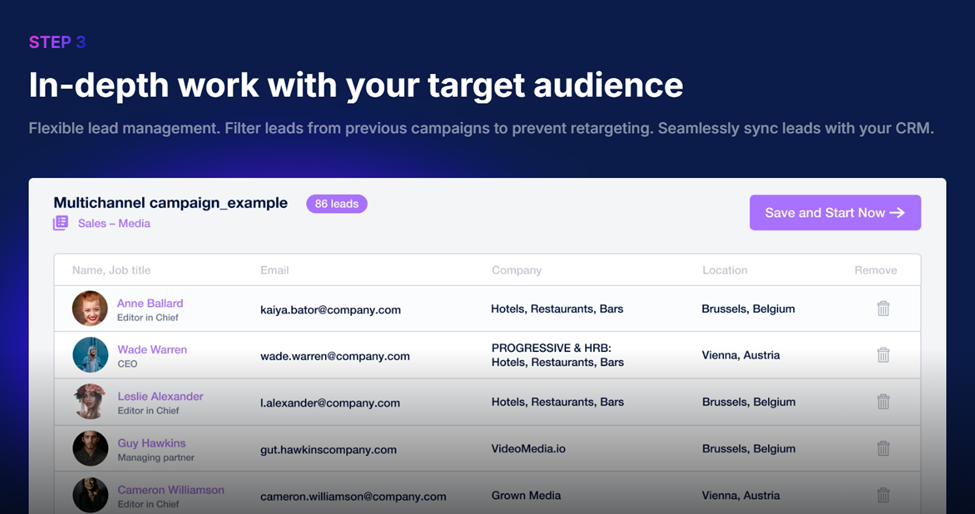This screenshot has width=975, height=514.
Task: Click the Name, Job title column header
Action: (x=111, y=270)
